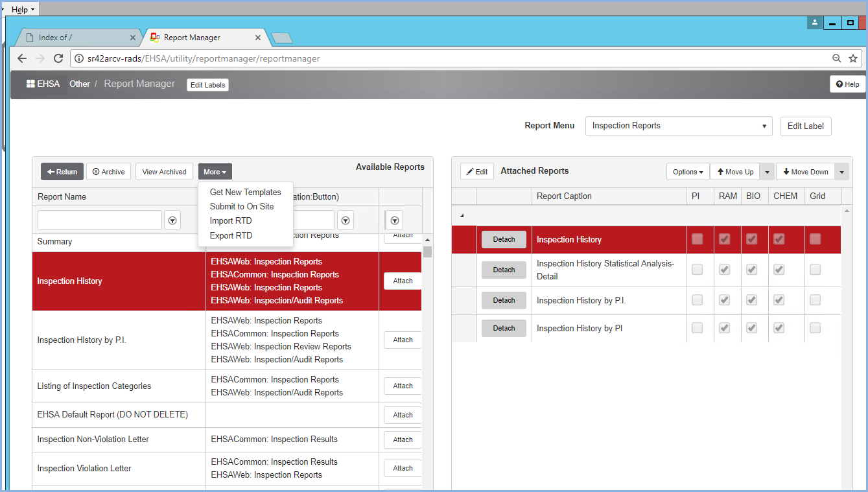Toggle Grid checkbox for Statistical Analysis-Detail
The width and height of the screenshot is (868, 492).
815,270
